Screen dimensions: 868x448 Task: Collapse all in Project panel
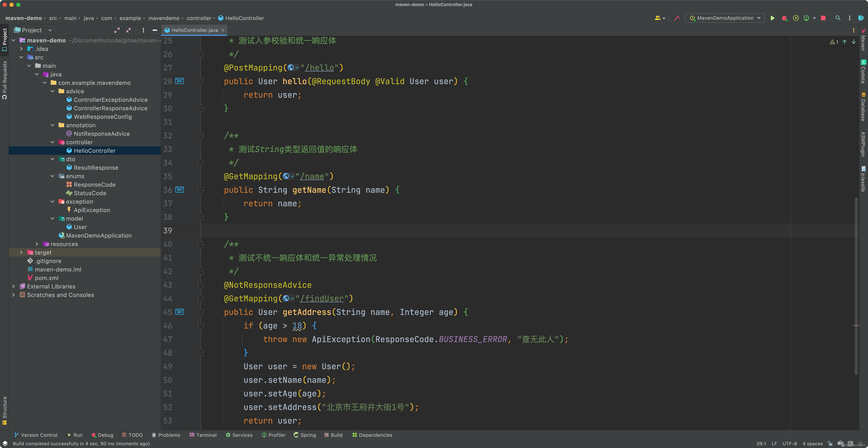coord(128,30)
